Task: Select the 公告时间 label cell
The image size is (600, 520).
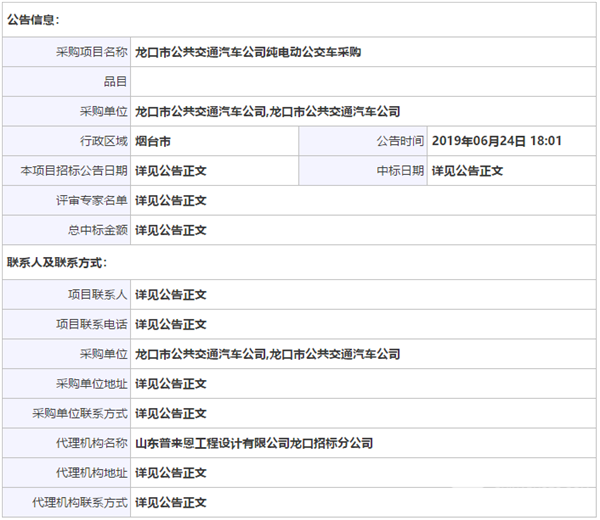Action: pyautogui.click(x=400, y=141)
